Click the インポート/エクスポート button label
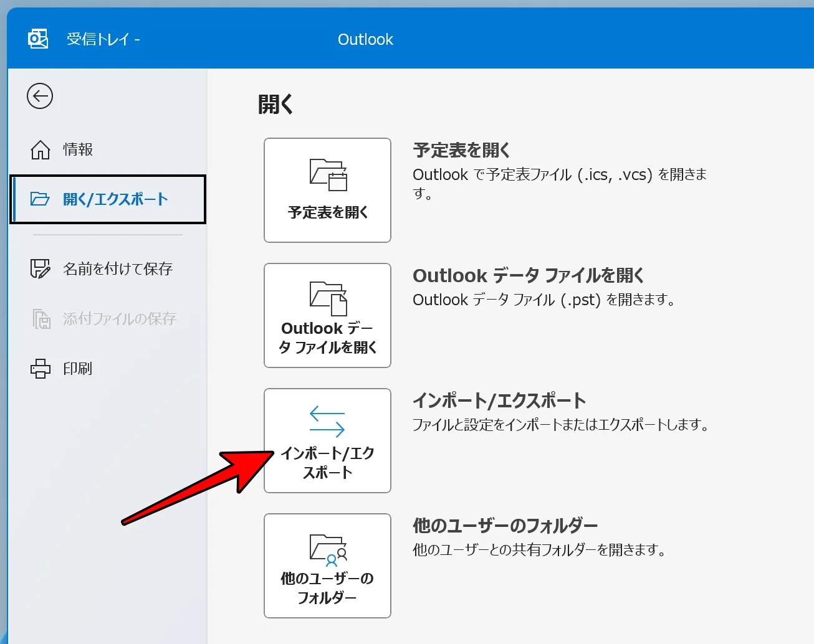Image resolution: width=814 pixels, height=644 pixels. [328, 463]
